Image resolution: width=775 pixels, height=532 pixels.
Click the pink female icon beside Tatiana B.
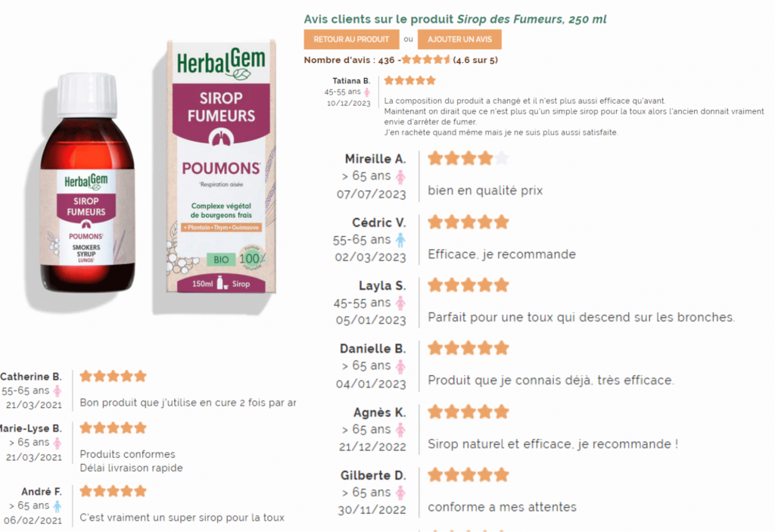click(x=367, y=92)
